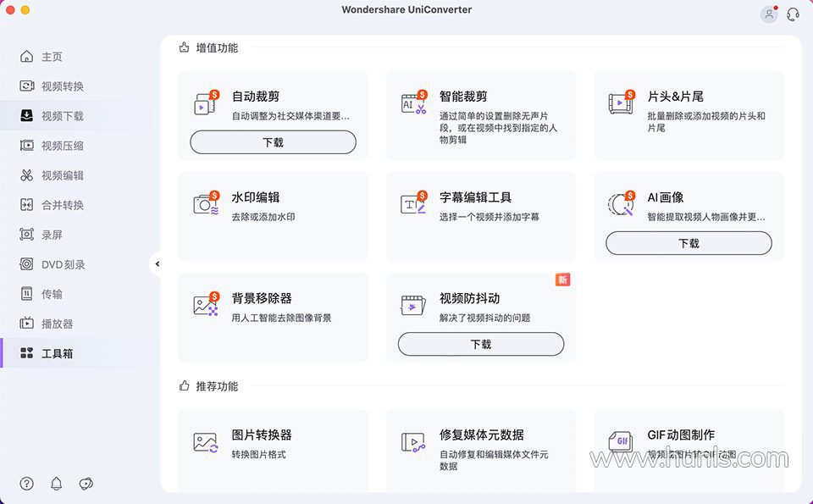Open the feedback chat icon
The height and width of the screenshot is (504, 813).
coord(86,484)
